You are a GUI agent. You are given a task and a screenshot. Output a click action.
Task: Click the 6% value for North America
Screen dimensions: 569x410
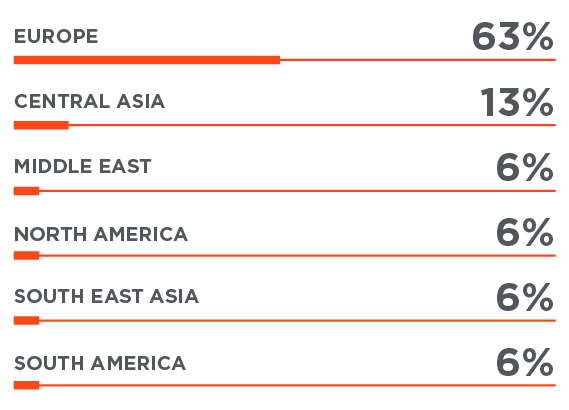click(x=525, y=233)
